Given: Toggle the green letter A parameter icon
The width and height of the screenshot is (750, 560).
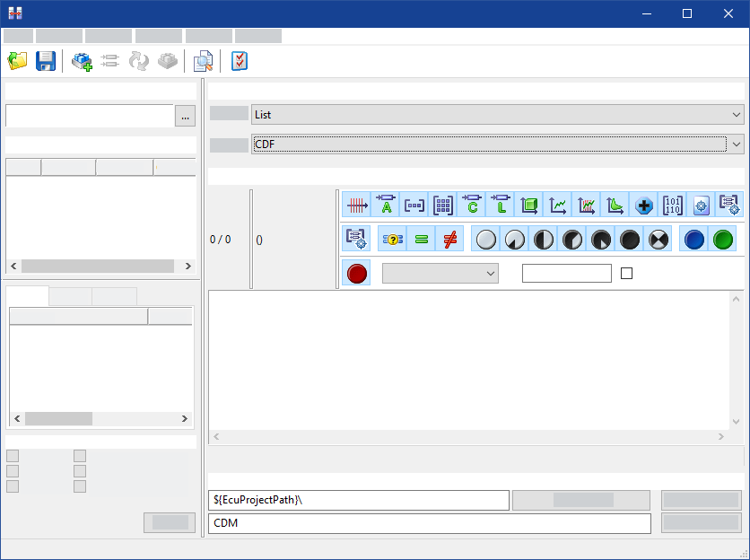Looking at the screenshot, I should (386, 205).
